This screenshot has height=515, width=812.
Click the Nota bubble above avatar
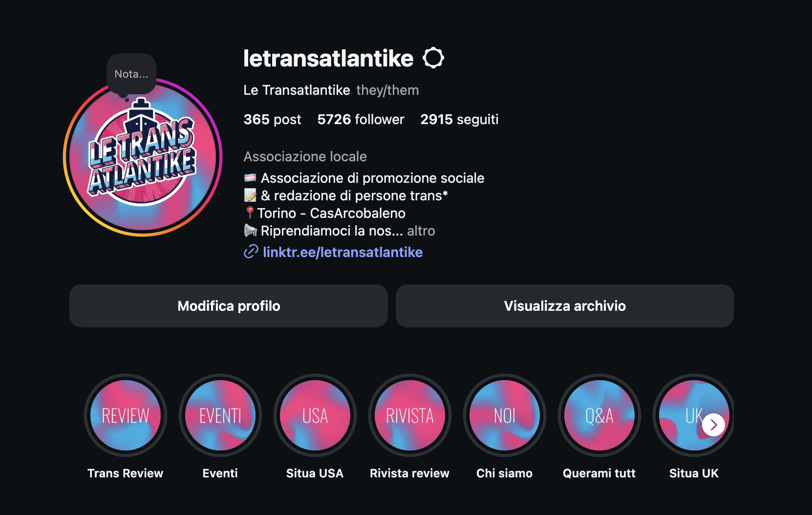click(x=131, y=74)
